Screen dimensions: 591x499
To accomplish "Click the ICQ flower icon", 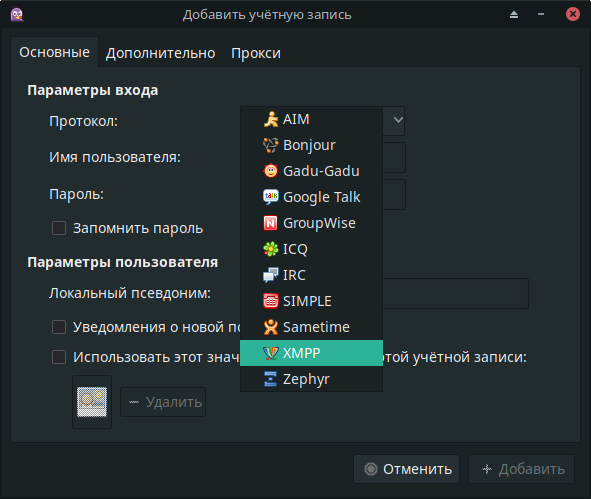I will pos(271,249).
